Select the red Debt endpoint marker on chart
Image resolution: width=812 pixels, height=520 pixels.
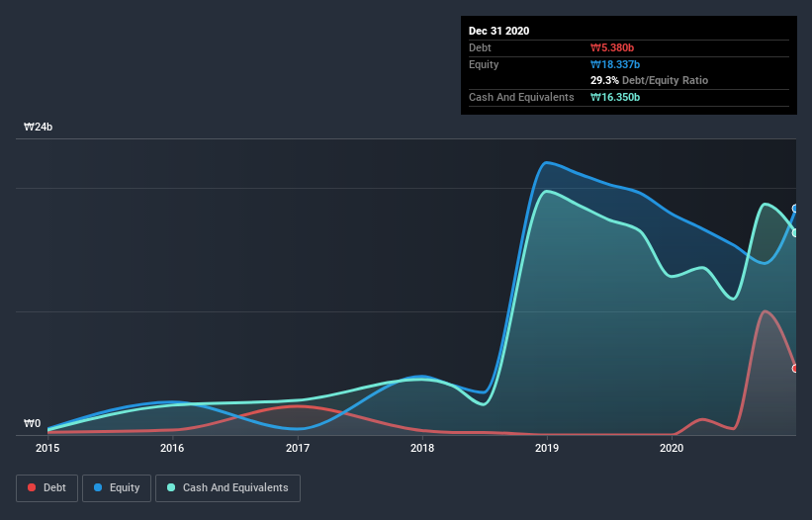(x=795, y=369)
